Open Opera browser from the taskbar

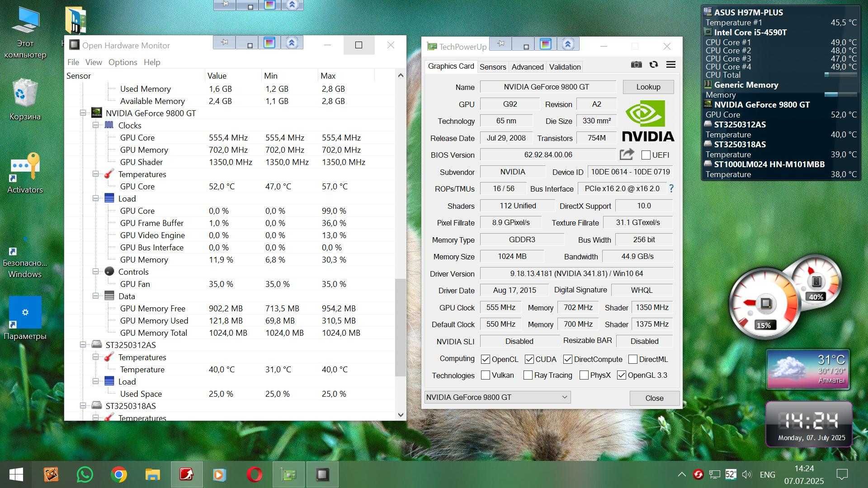(255, 474)
